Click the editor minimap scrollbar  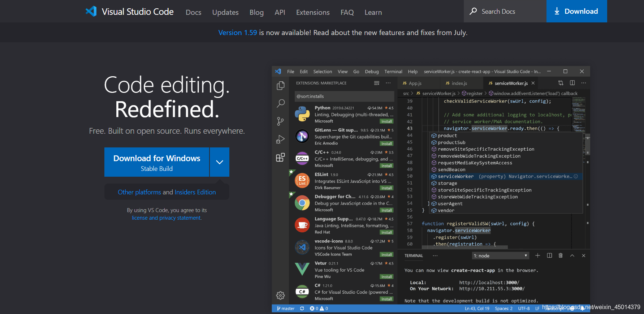click(587, 145)
